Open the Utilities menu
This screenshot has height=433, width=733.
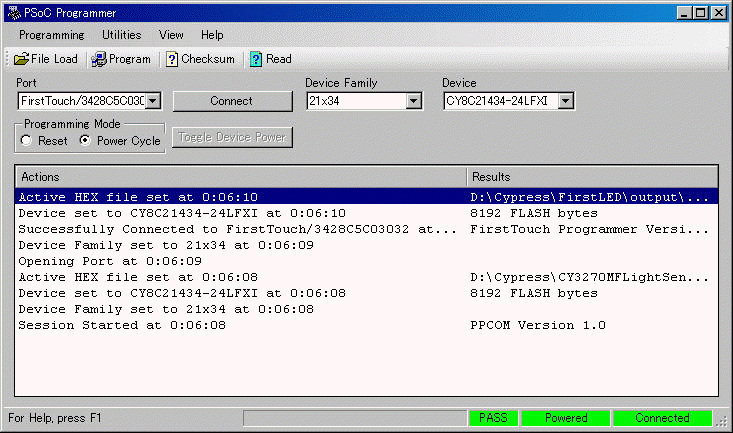[x=122, y=35]
